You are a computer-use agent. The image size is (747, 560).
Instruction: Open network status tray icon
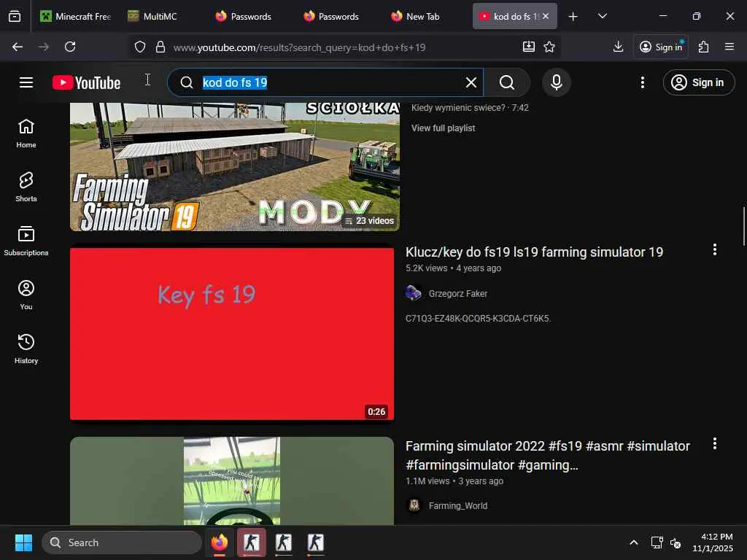tap(657, 542)
